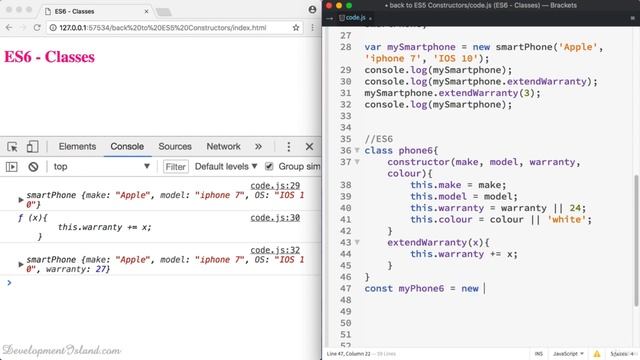Click the Brackets editor vertical scrollbar
This screenshot has height=360, width=640.
[636, 240]
